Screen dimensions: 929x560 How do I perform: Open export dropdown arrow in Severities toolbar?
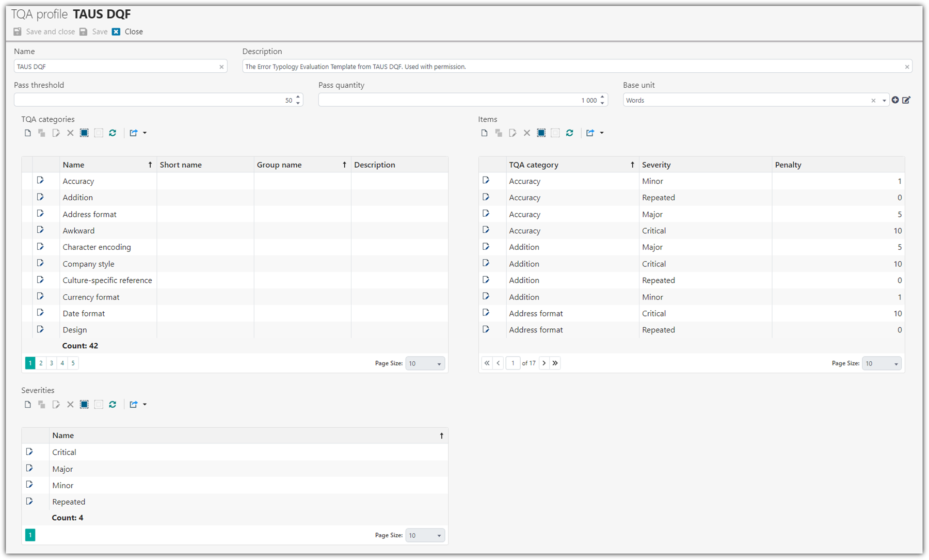[145, 405]
